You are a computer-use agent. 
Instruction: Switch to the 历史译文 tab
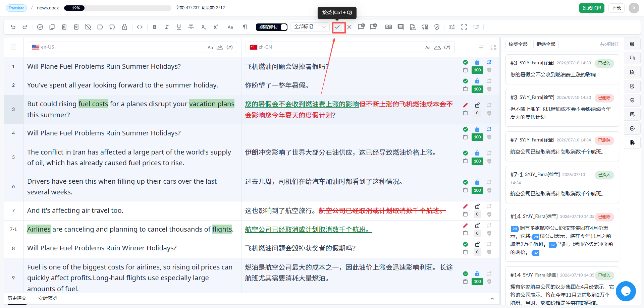pos(17,298)
